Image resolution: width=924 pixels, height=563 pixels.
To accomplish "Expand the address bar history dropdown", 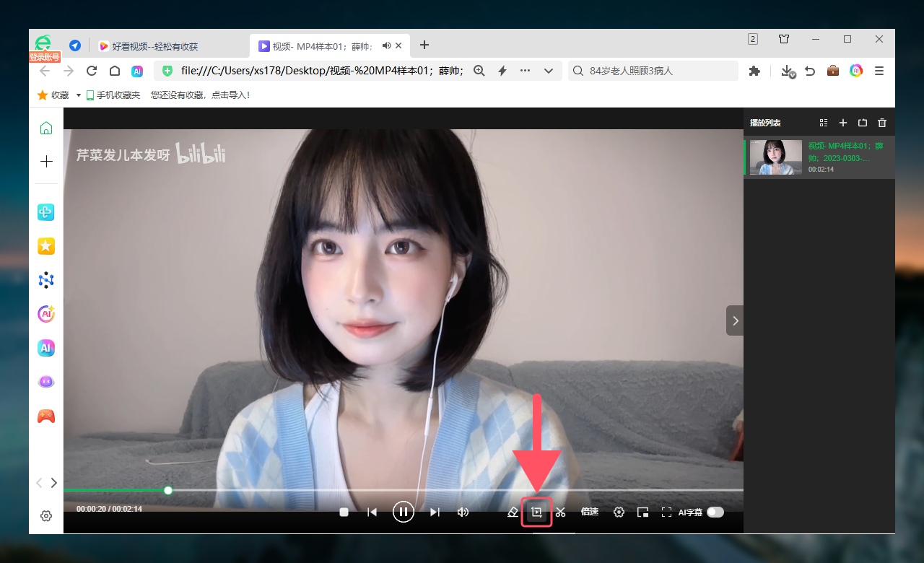I will click(549, 71).
